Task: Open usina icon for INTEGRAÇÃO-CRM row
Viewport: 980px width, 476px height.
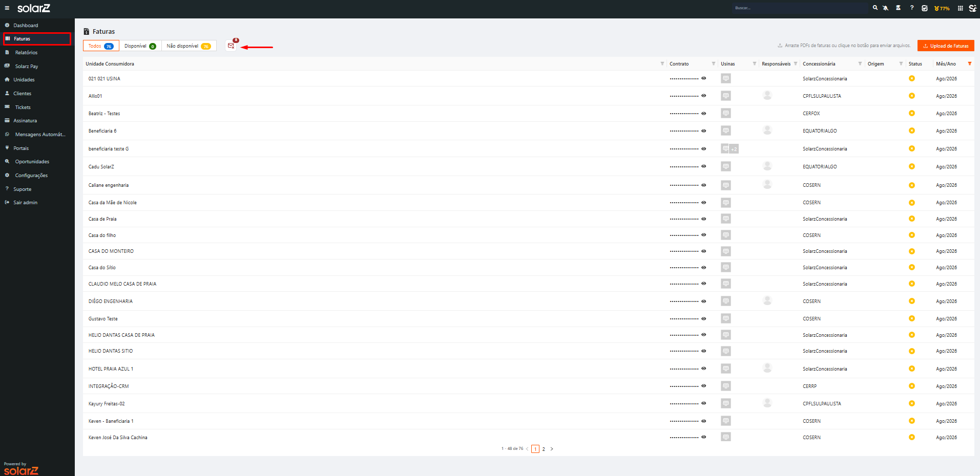Action: click(x=726, y=386)
